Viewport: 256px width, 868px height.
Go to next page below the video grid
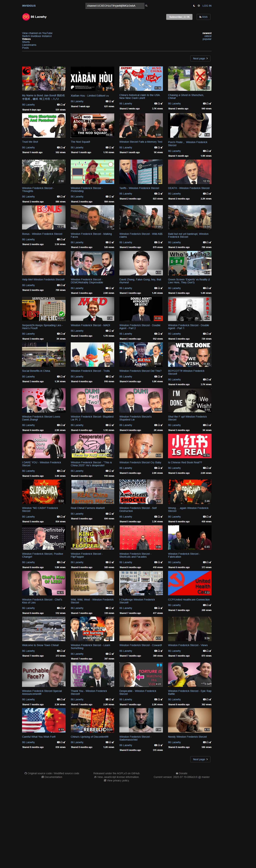[200, 760]
